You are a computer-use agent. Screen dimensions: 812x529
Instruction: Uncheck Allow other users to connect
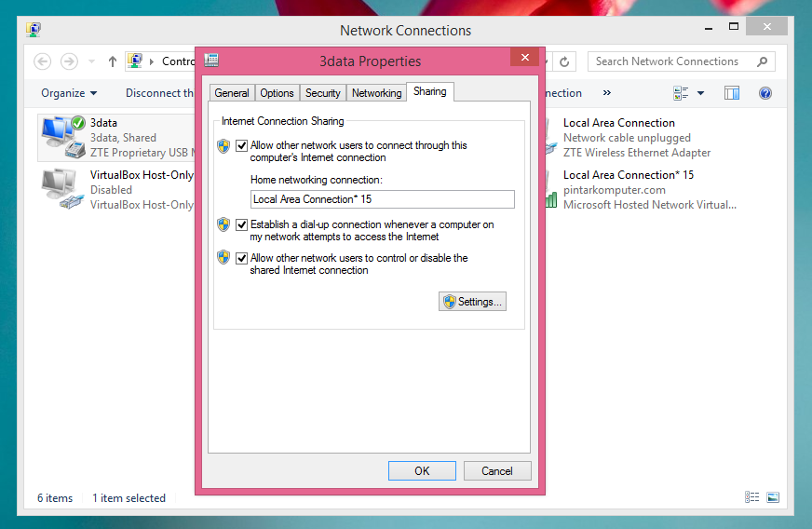coord(241,145)
